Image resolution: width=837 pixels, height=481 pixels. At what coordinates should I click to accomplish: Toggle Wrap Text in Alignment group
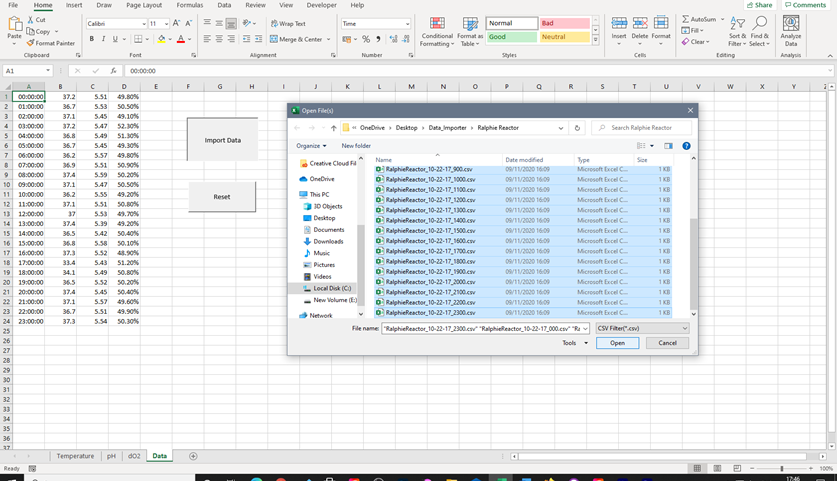click(x=287, y=23)
